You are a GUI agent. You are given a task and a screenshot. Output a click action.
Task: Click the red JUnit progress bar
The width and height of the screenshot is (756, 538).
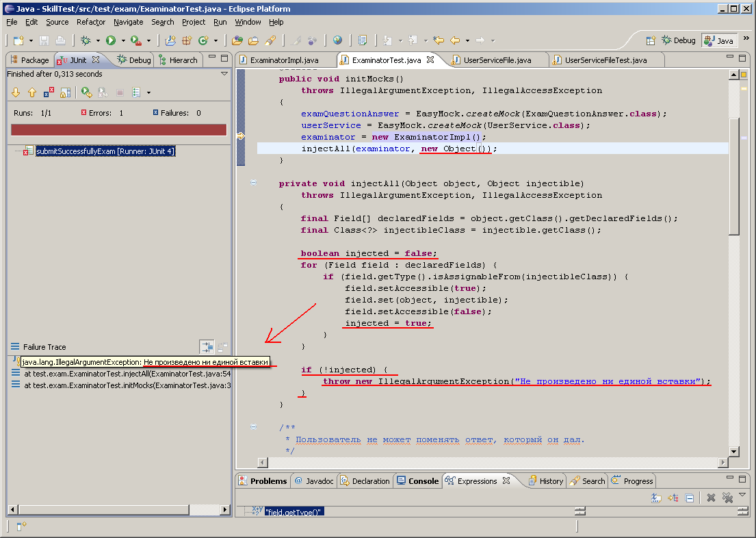pos(118,129)
